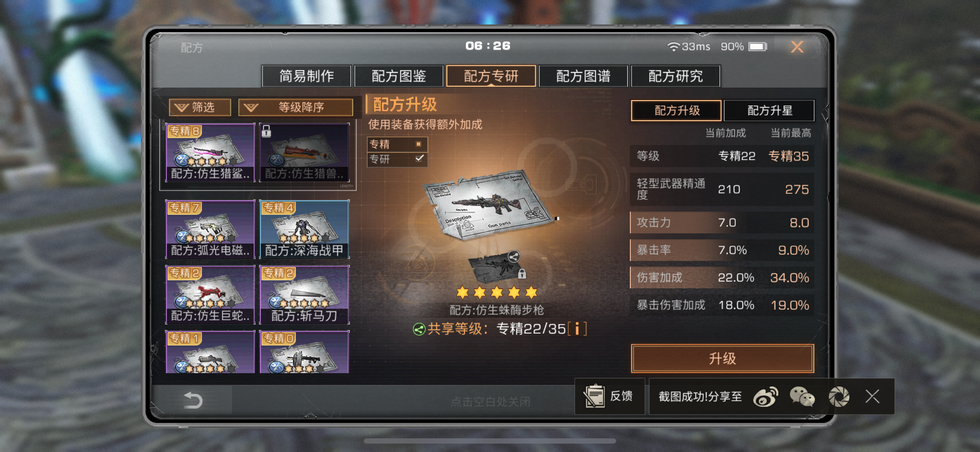Image resolution: width=980 pixels, height=452 pixels.
Task: Toggle the 专研 checkbox
Action: [x=419, y=158]
